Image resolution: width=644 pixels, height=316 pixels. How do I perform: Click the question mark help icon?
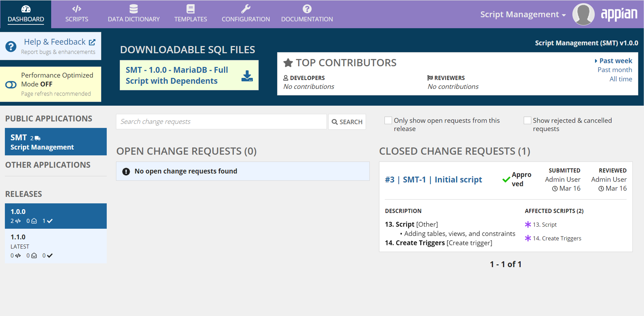[11, 46]
